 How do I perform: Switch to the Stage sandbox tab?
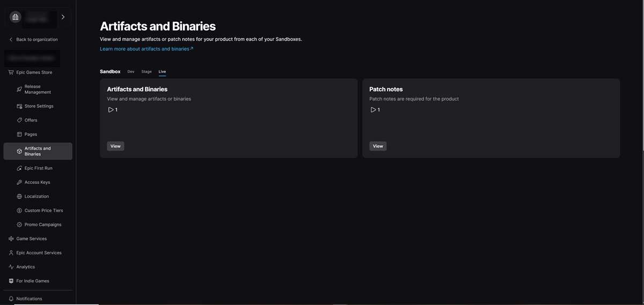pyautogui.click(x=147, y=71)
